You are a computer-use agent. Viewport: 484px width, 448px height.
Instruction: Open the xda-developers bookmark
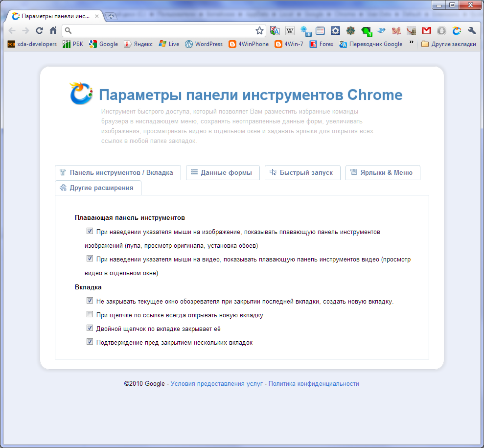[x=32, y=44]
